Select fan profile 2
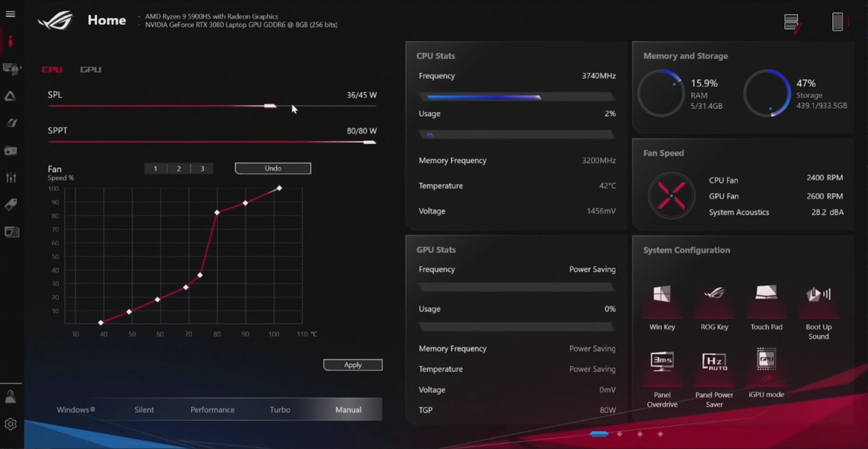Image resolution: width=868 pixels, height=449 pixels. (178, 169)
